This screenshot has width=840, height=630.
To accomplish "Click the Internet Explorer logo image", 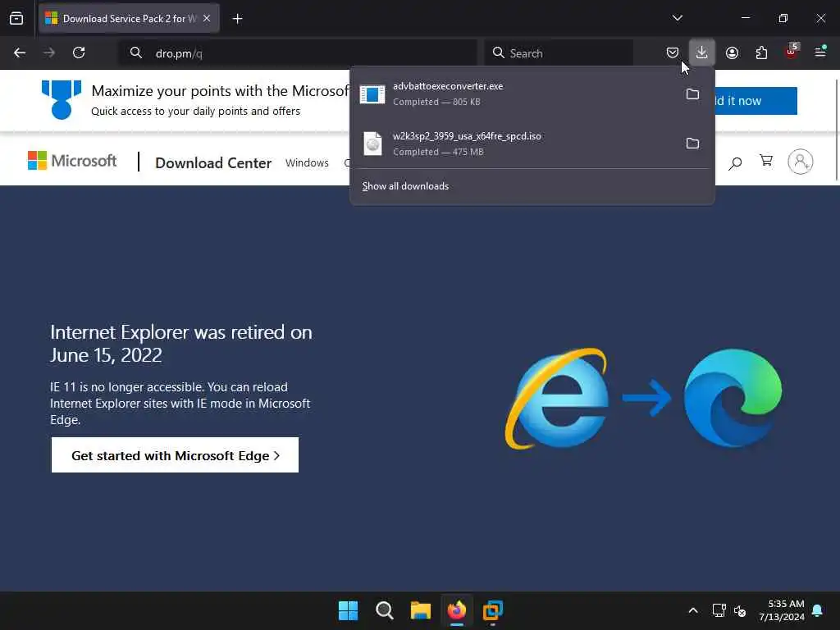I will click(557, 399).
